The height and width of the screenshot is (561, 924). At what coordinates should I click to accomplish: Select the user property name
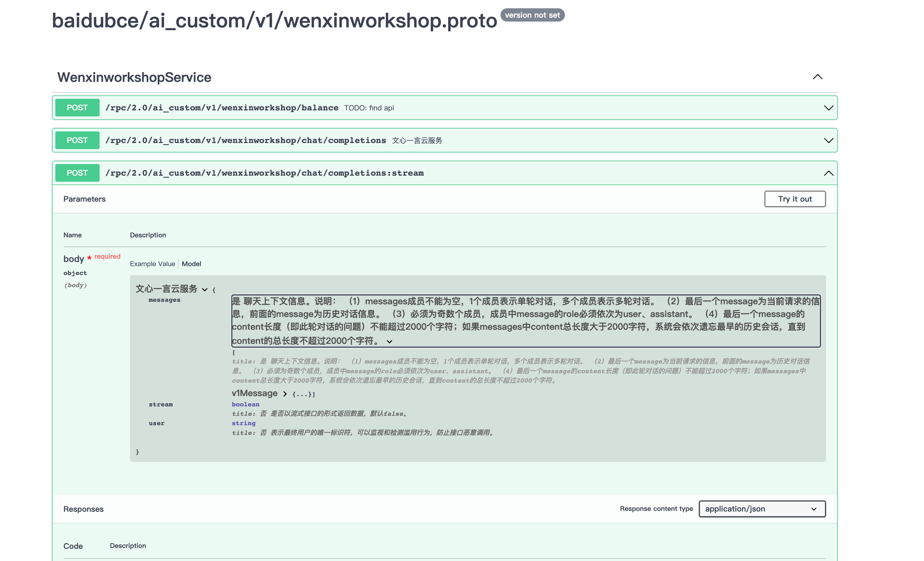coord(157,423)
